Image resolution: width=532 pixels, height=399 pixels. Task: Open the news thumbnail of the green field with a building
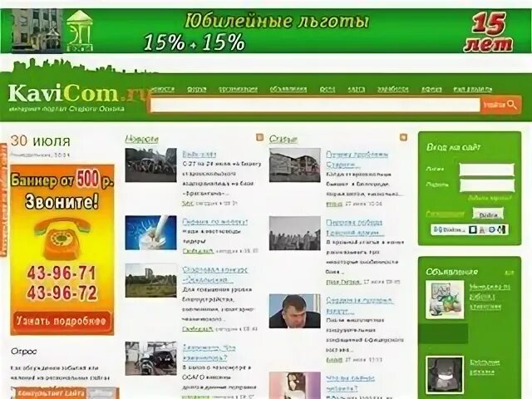[x=150, y=281]
